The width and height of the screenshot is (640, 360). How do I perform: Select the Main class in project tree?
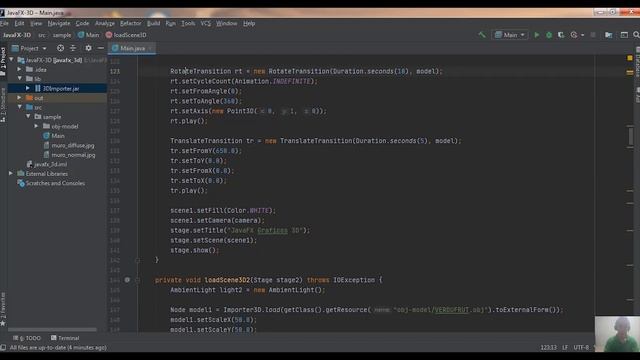(53, 136)
